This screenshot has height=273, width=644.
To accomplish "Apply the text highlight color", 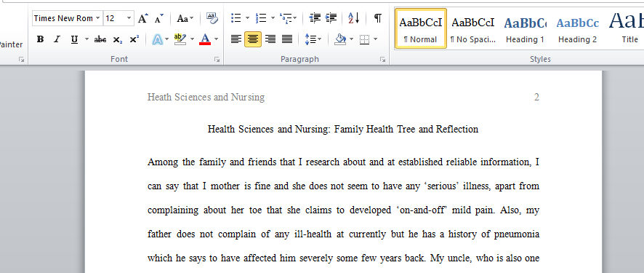I will coord(180,39).
